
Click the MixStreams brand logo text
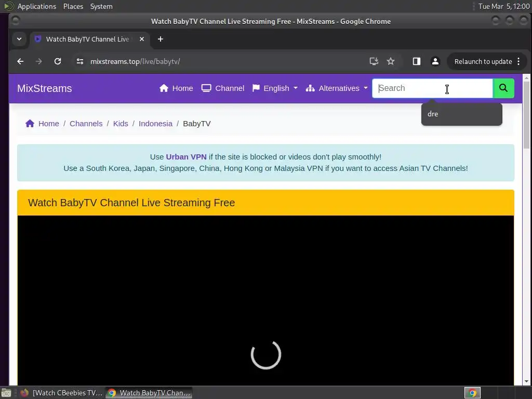(x=45, y=88)
